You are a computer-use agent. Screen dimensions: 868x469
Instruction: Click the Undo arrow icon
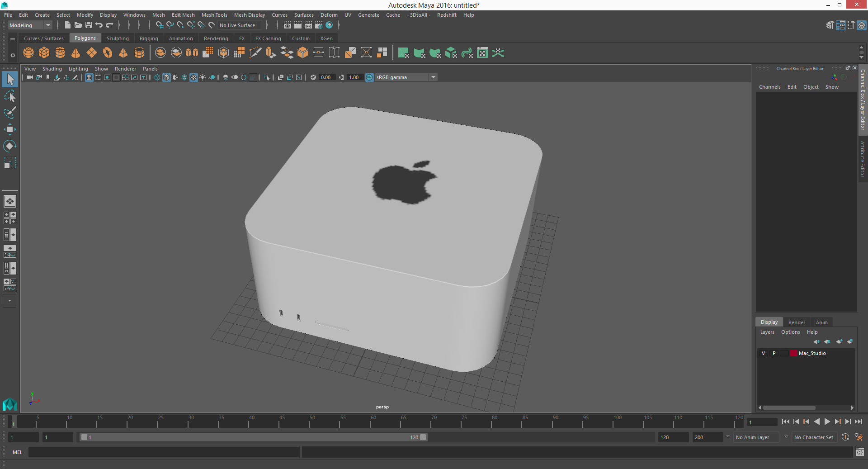[99, 25]
